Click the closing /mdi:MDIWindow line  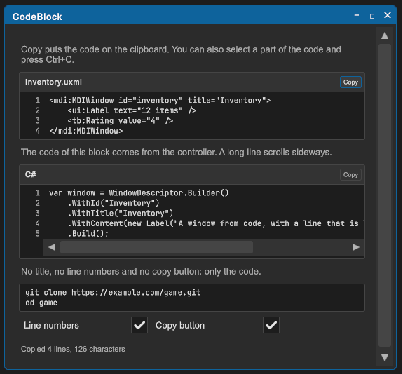coord(86,131)
